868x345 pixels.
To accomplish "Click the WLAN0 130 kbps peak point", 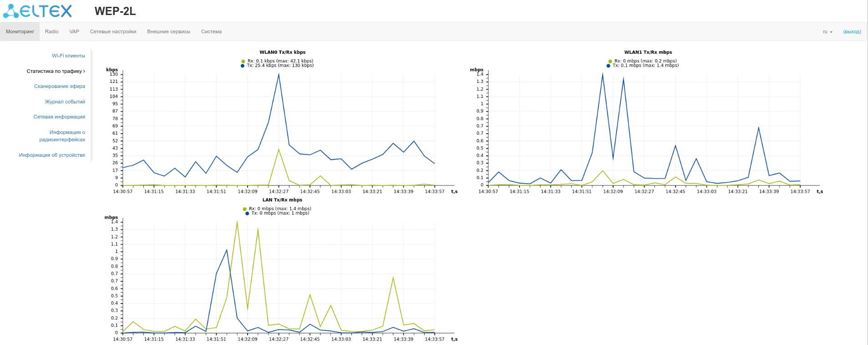I will tap(279, 74).
